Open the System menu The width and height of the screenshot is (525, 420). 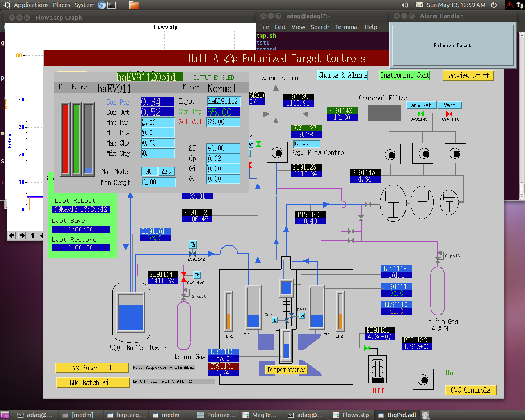(84, 5)
